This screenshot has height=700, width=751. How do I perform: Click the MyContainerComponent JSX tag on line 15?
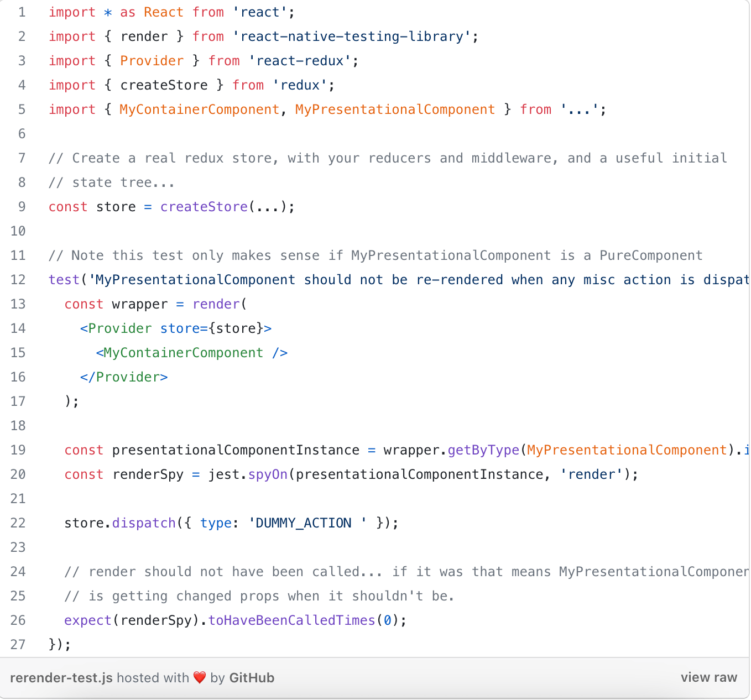tap(183, 353)
